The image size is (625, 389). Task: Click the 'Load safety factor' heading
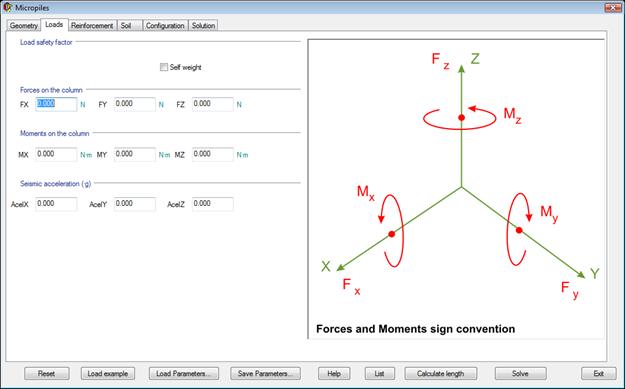[46, 42]
